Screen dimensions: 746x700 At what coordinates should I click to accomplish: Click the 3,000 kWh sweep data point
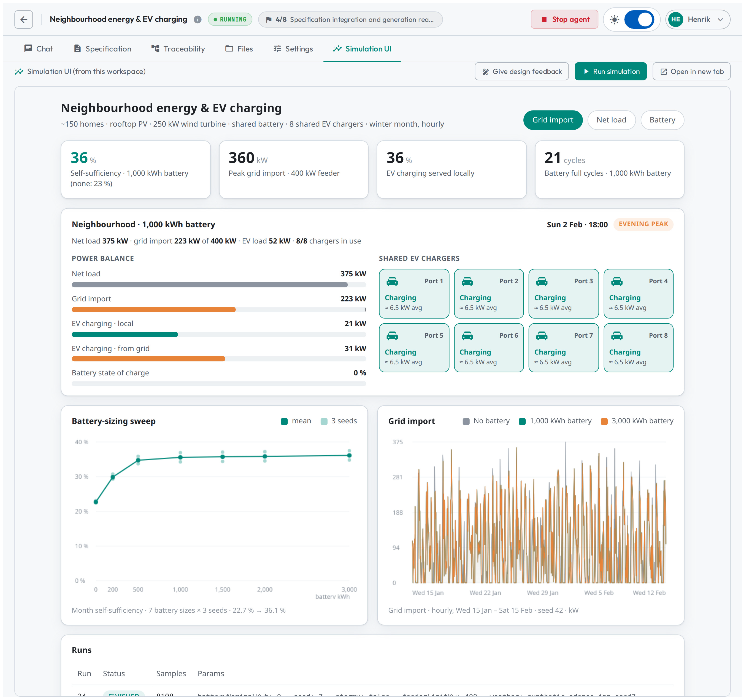[x=349, y=456]
